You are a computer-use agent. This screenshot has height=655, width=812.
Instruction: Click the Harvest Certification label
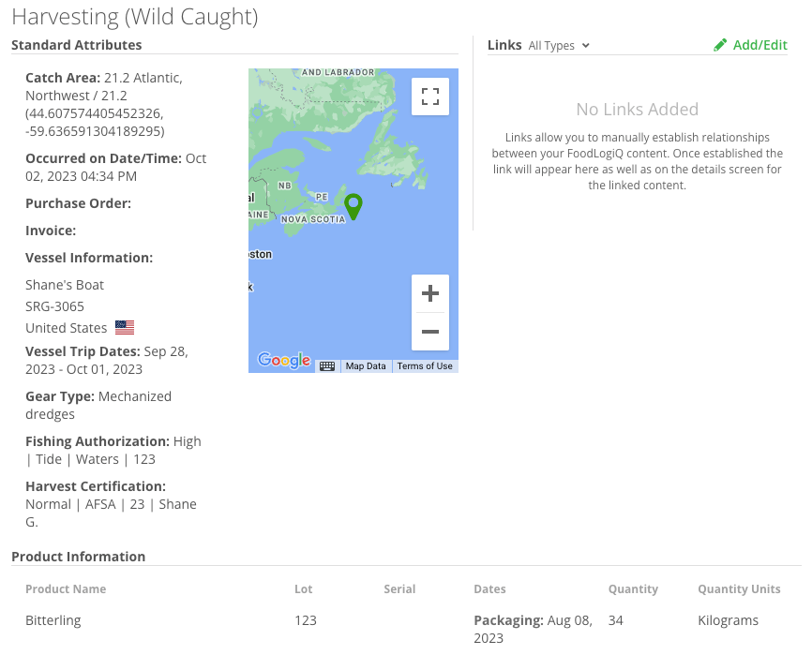tap(96, 486)
